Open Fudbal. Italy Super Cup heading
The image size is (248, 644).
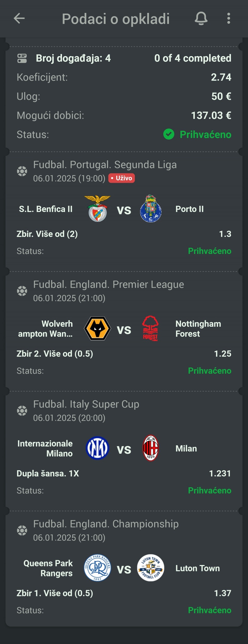tap(86, 404)
